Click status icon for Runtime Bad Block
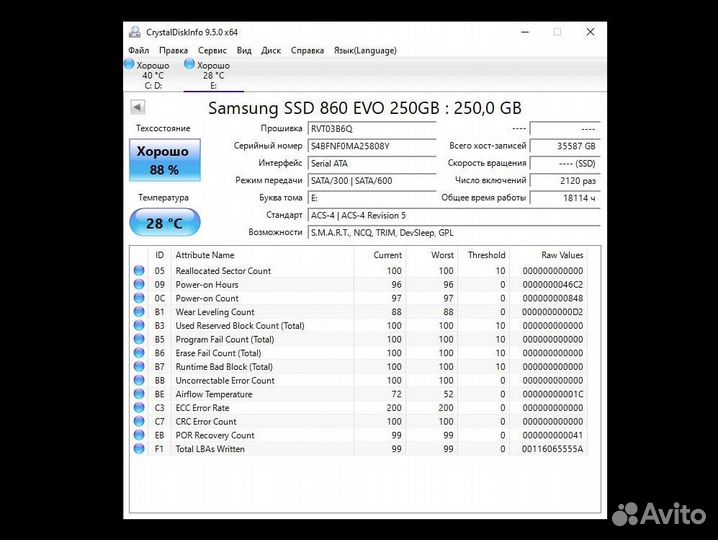The image size is (718, 540). (139, 367)
